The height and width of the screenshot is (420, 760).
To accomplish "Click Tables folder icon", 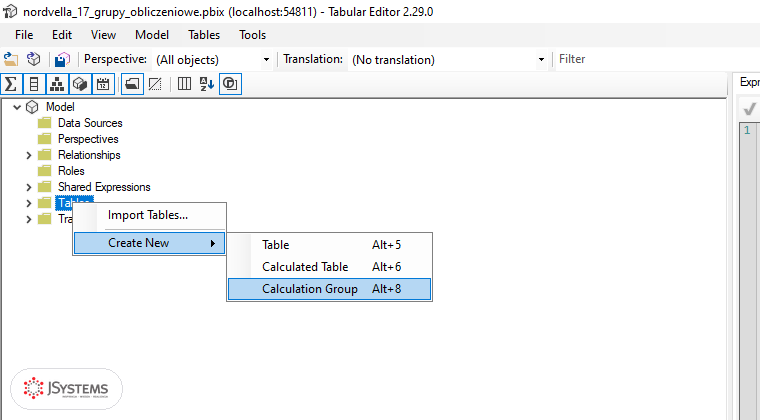I will tap(45, 203).
